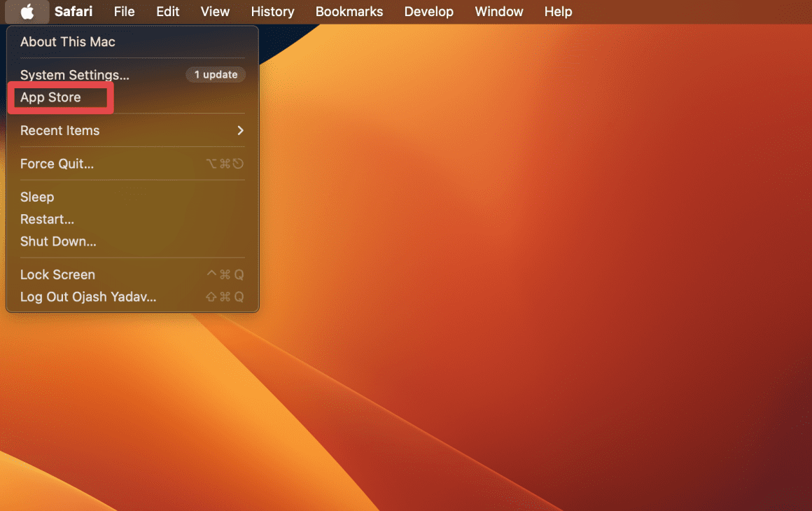
Task: Expand the Recent Items submenu arrow
Action: coord(240,131)
